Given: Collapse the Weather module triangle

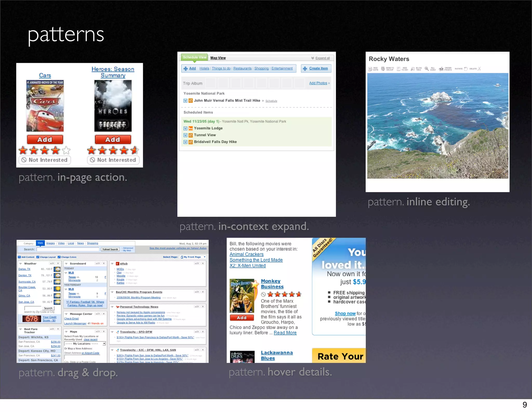Looking at the screenshot, I should pos(21,264).
